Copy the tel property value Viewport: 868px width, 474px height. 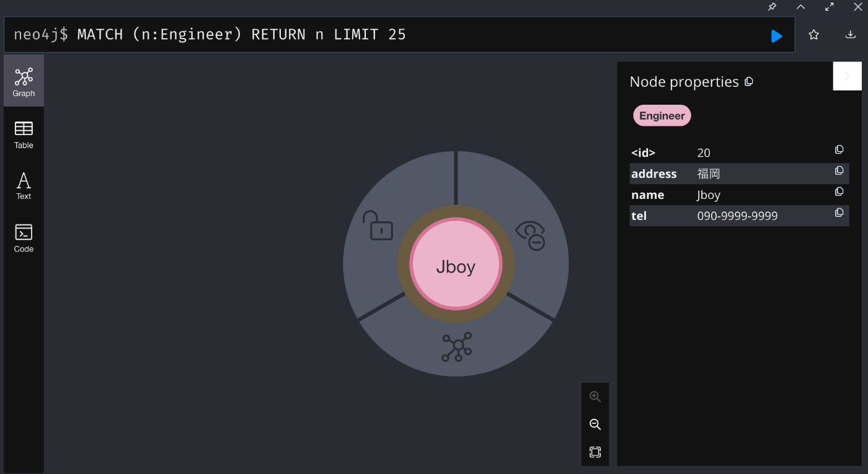tap(839, 213)
